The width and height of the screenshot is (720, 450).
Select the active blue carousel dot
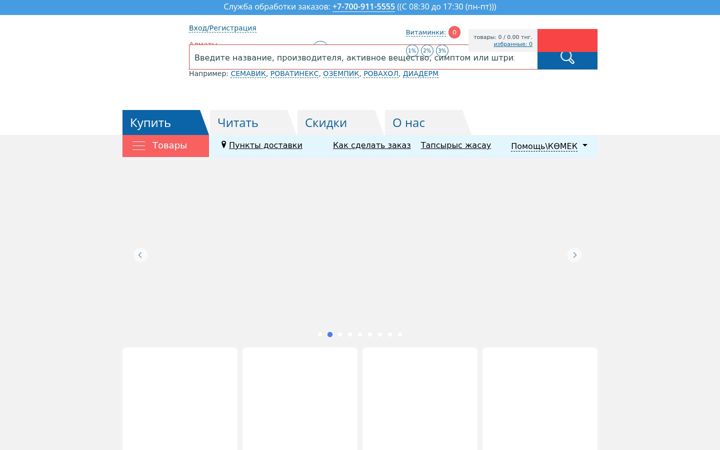click(330, 334)
